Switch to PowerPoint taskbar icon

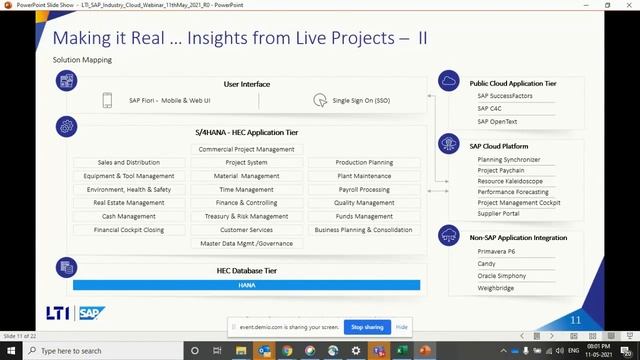click(425, 351)
